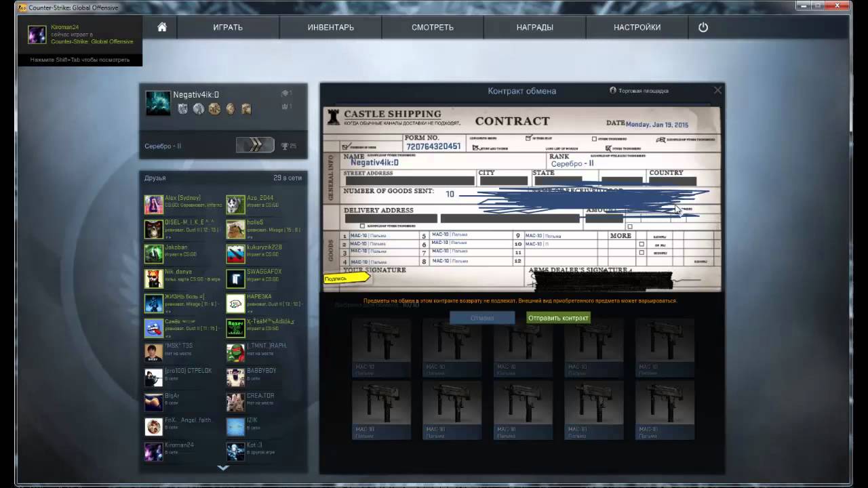The height and width of the screenshot is (488, 868).
Task: Select Nik_danya friend avatar
Action: [x=153, y=279]
